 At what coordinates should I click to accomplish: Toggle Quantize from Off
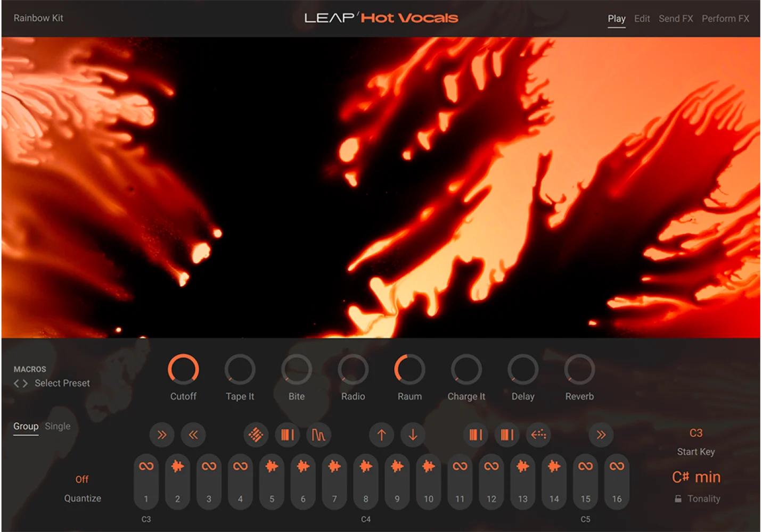click(81, 479)
